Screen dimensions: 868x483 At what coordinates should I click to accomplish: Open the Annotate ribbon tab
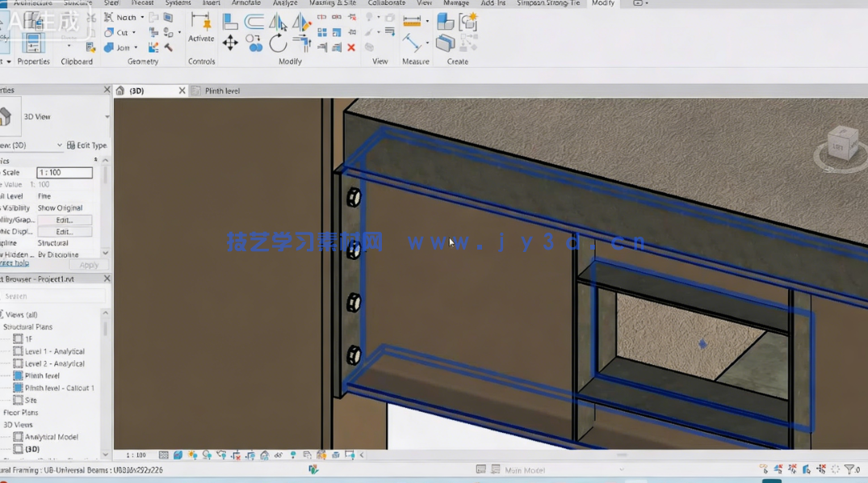tap(246, 3)
